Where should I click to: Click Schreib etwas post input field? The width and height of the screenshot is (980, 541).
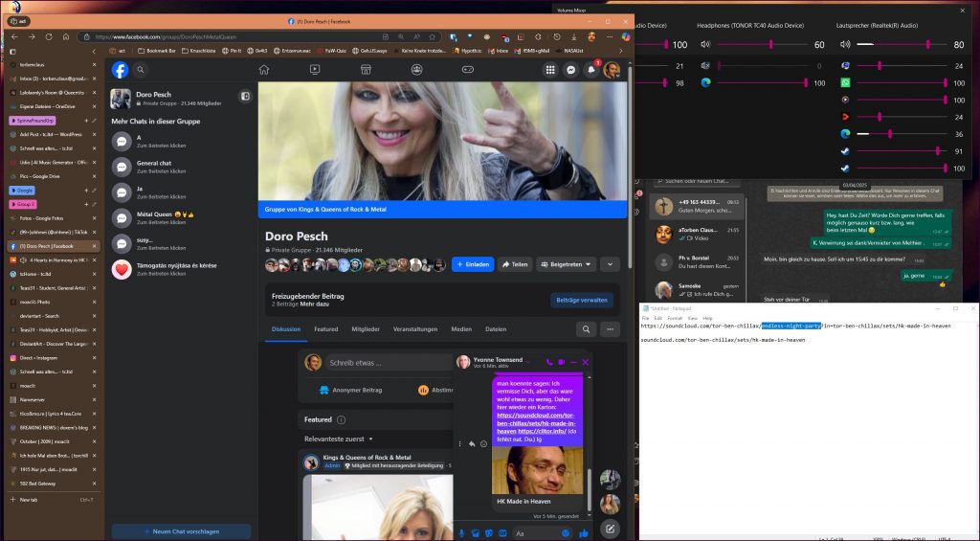coord(388,363)
